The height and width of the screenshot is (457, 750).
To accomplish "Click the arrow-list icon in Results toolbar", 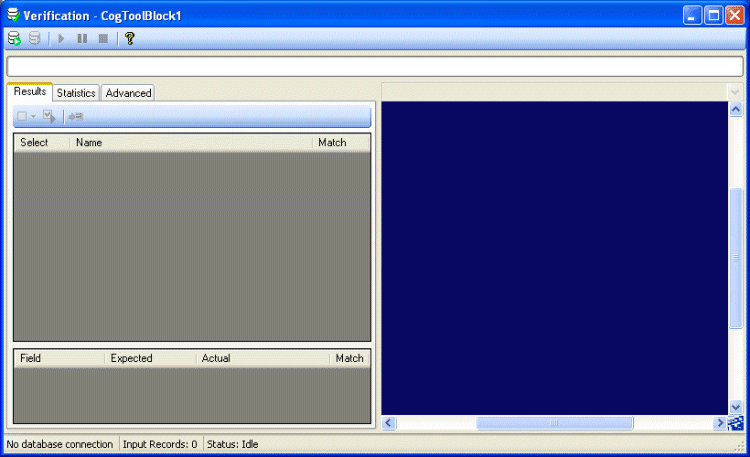I will (x=76, y=116).
